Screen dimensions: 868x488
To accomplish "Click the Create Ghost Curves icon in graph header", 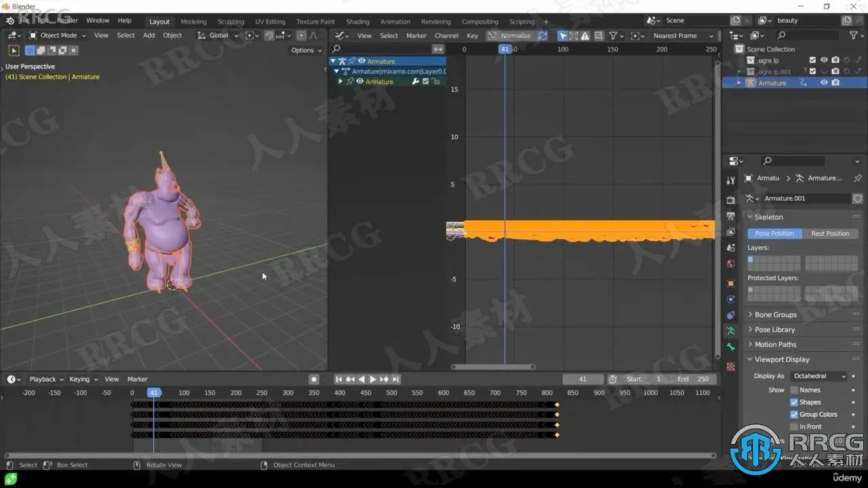I will pos(599,36).
